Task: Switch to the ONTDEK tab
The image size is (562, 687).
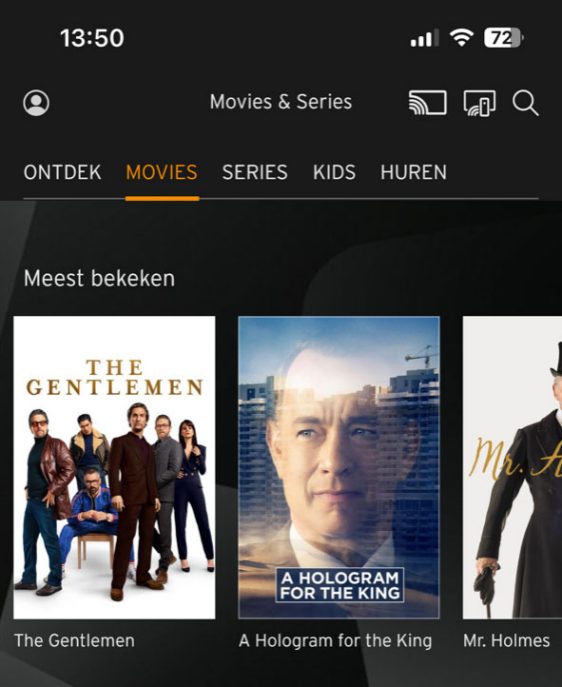Action: click(x=62, y=172)
